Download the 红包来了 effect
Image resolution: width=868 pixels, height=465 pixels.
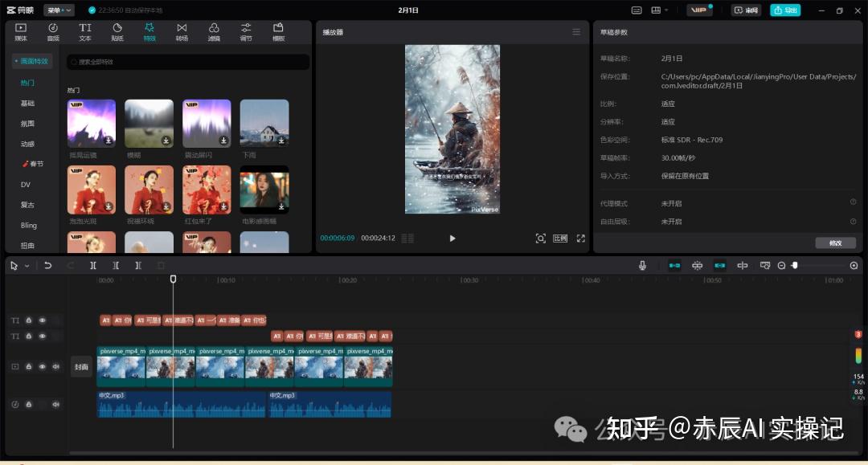pyautogui.click(x=223, y=206)
